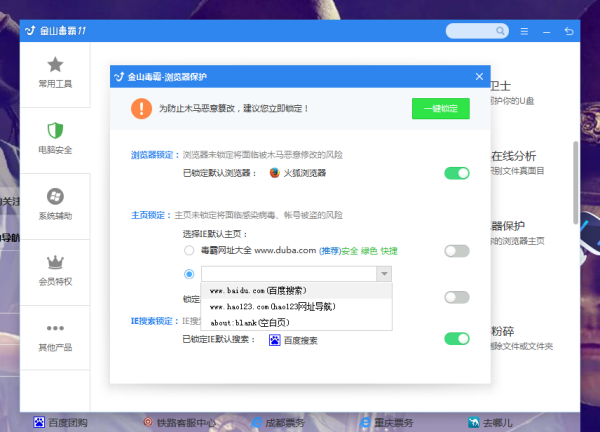
Task: Click the 浏览器锁定 heading link
Action: pyautogui.click(x=155, y=155)
